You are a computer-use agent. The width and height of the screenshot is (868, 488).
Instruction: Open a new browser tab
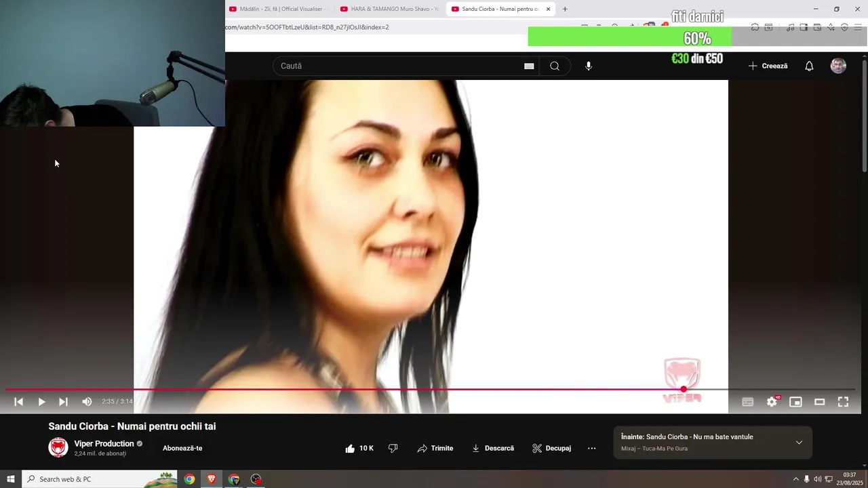pyautogui.click(x=565, y=9)
